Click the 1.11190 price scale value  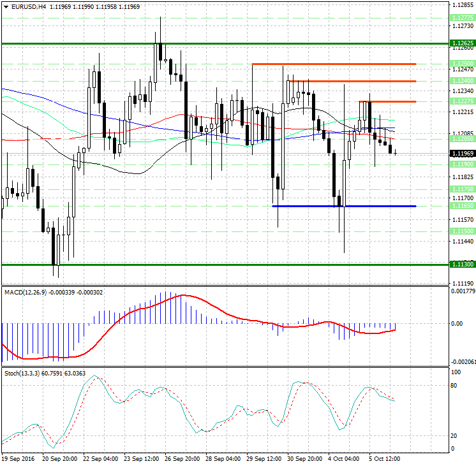click(463, 284)
